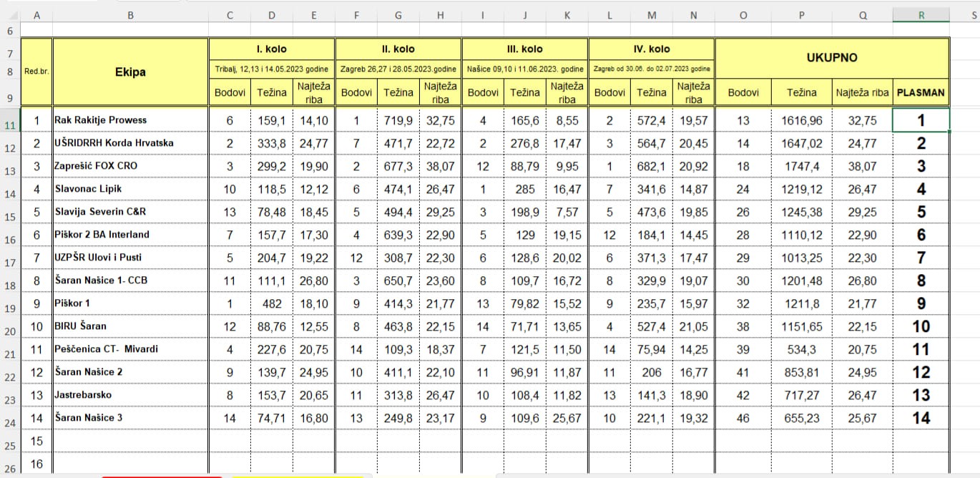Click the III. kolo header cell
The height and width of the screenshot is (478, 980).
[x=525, y=49]
